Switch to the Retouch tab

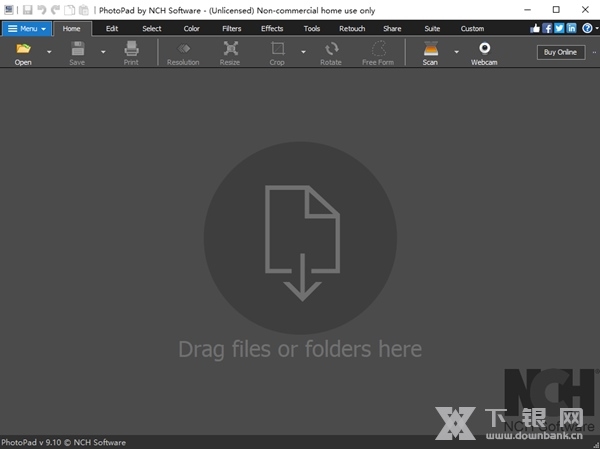click(x=352, y=29)
